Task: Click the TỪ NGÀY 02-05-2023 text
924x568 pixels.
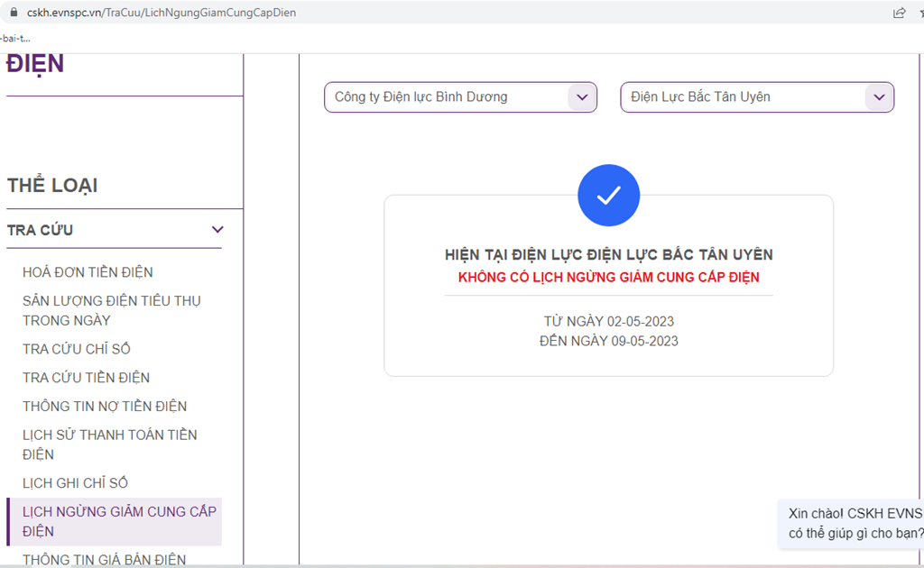Action: pyautogui.click(x=609, y=321)
